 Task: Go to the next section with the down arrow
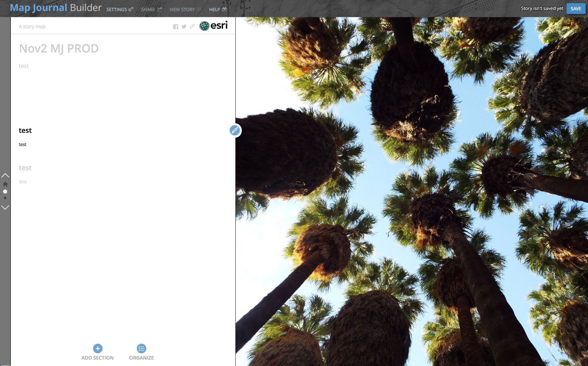pyautogui.click(x=5, y=207)
